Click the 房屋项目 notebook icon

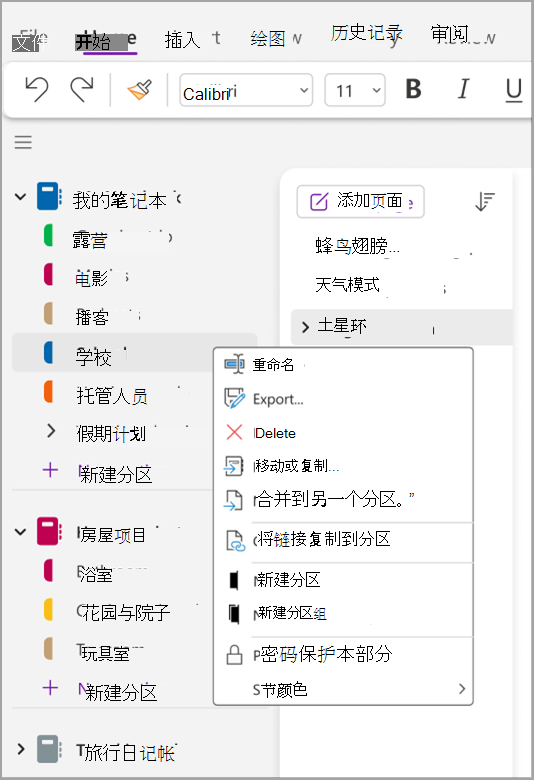click(49, 531)
